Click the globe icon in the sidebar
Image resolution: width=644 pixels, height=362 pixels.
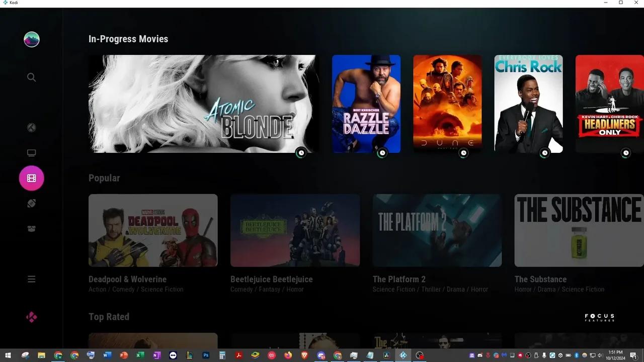tap(31, 128)
